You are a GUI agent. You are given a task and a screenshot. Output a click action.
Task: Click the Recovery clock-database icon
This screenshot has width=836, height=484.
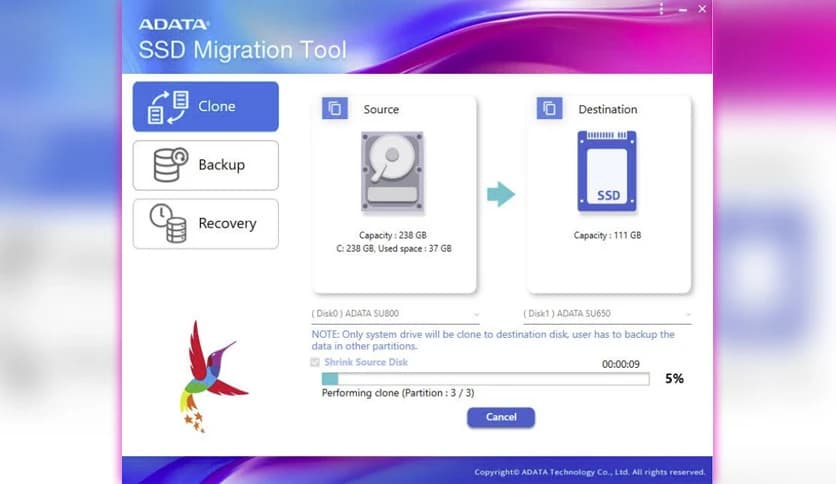pyautogui.click(x=168, y=223)
